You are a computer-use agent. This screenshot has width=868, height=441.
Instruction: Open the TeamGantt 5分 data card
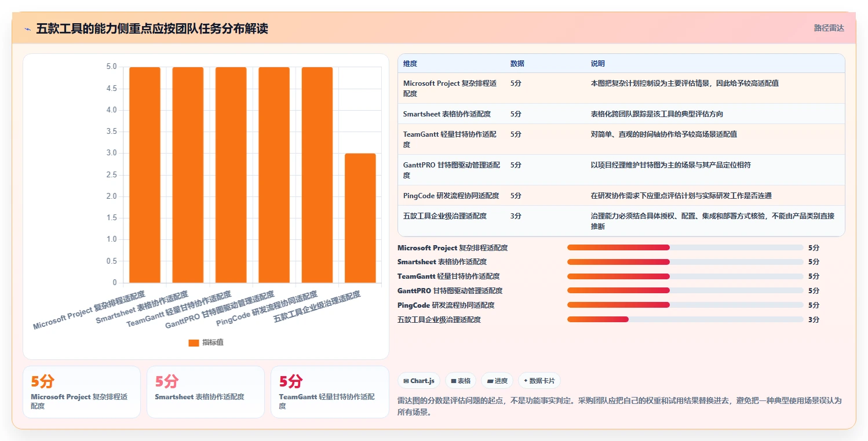[x=330, y=392]
